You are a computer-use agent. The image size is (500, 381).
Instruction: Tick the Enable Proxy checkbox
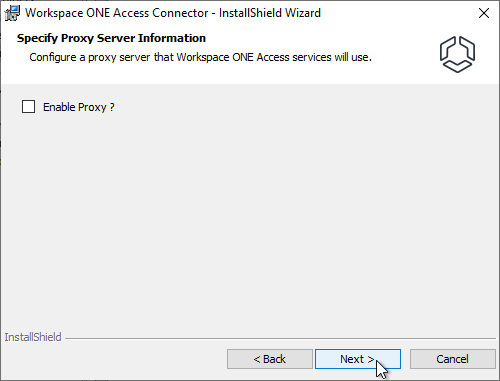click(x=28, y=107)
